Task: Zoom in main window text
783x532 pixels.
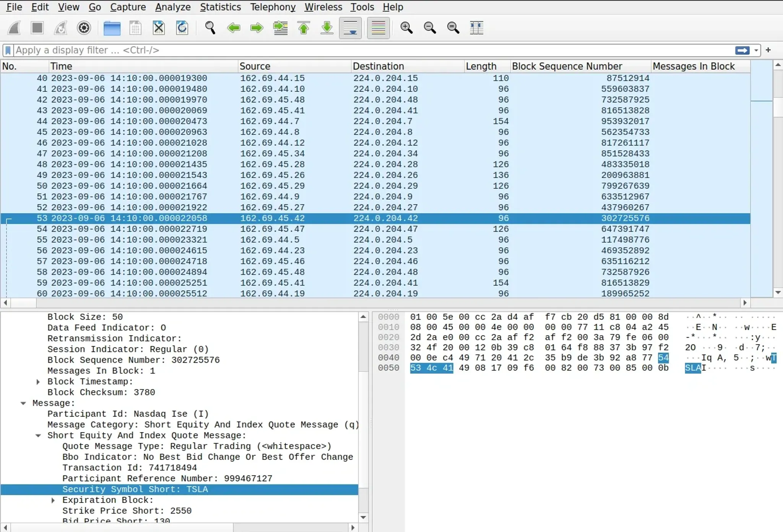Action: tap(406, 28)
